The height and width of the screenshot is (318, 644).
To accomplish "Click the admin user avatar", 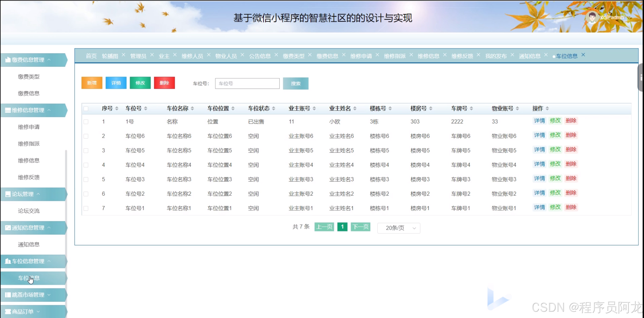I will (592, 17).
